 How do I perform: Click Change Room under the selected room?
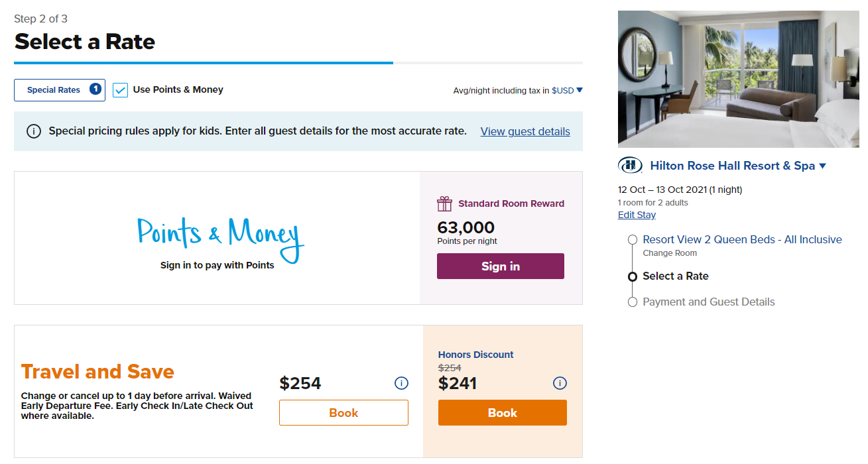(670, 253)
